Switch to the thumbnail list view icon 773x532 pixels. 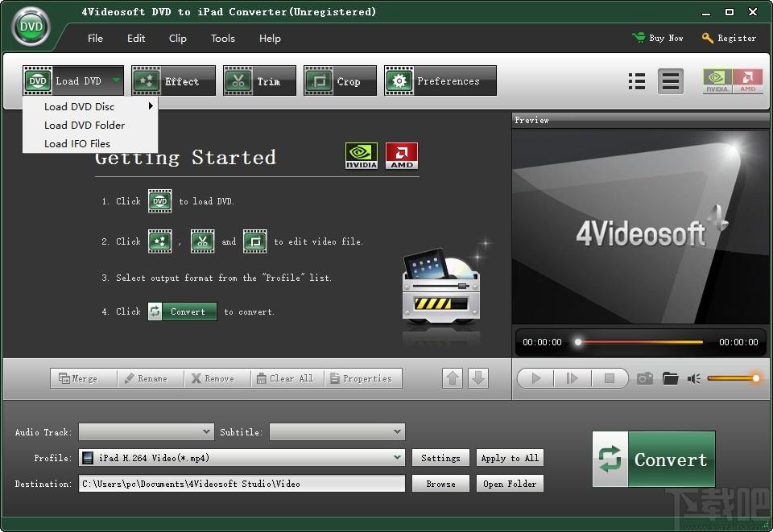(x=637, y=81)
